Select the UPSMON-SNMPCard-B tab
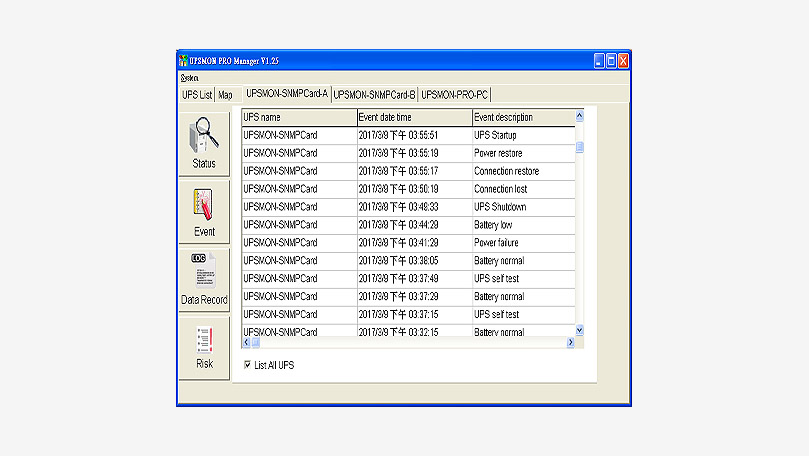Image resolution: width=809 pixels, height=456 pixels. pos(375,95)
